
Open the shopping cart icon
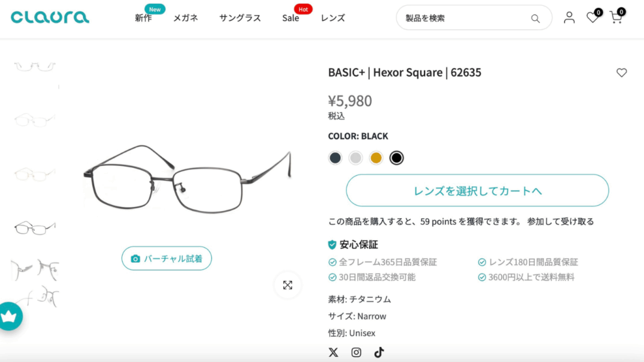(x=616, y=18)
